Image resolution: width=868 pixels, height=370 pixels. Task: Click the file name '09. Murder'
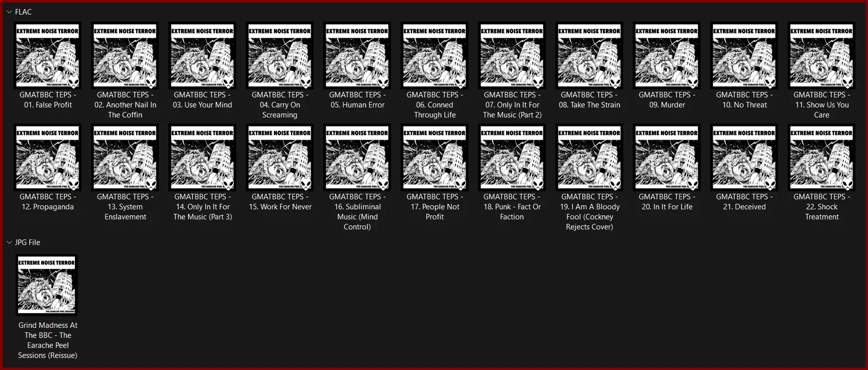pos(667,100)
